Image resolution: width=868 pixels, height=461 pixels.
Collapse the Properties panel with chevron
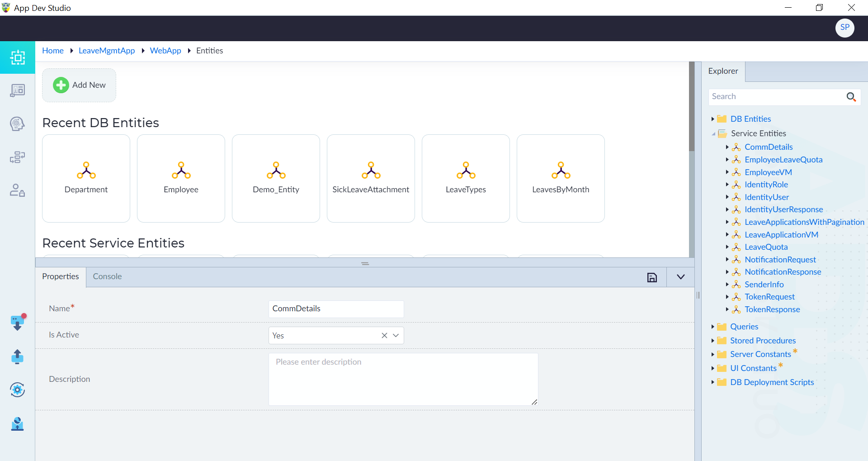pos(680,277)
